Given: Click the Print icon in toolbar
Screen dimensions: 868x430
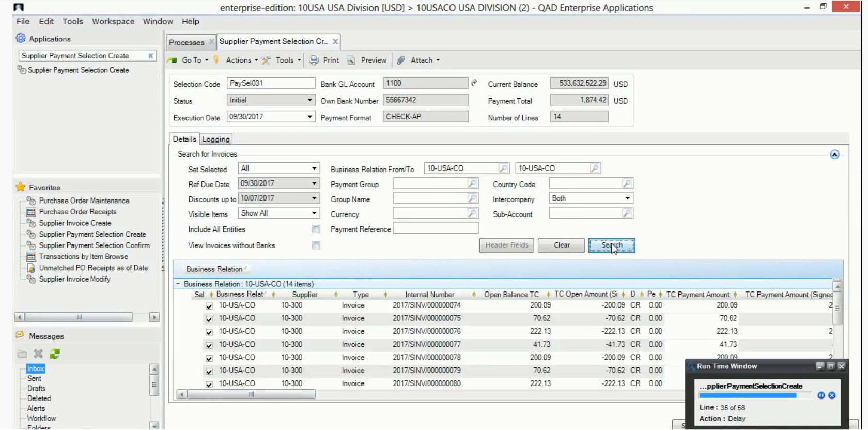Looking at the screenshot, I should (x=314, y=60).
